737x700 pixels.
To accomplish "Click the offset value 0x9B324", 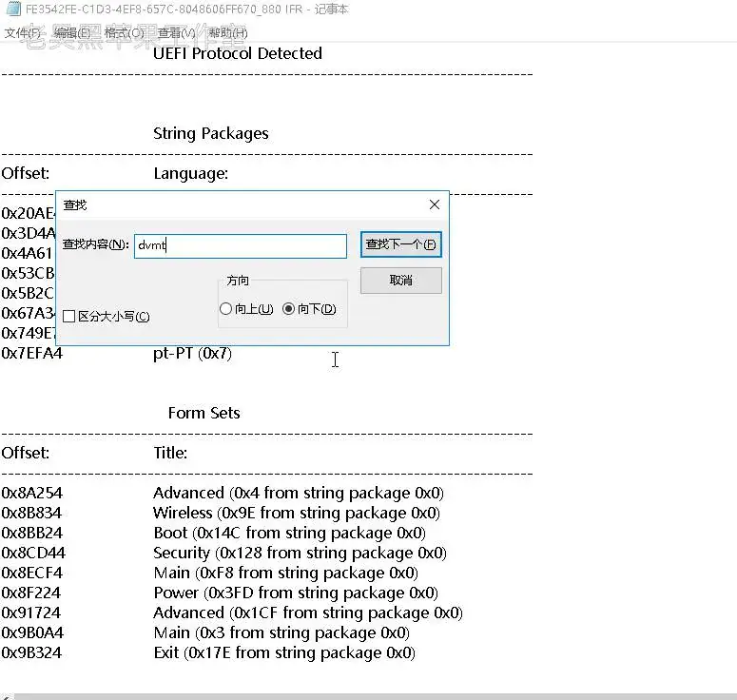I will [x=31, y=652].
